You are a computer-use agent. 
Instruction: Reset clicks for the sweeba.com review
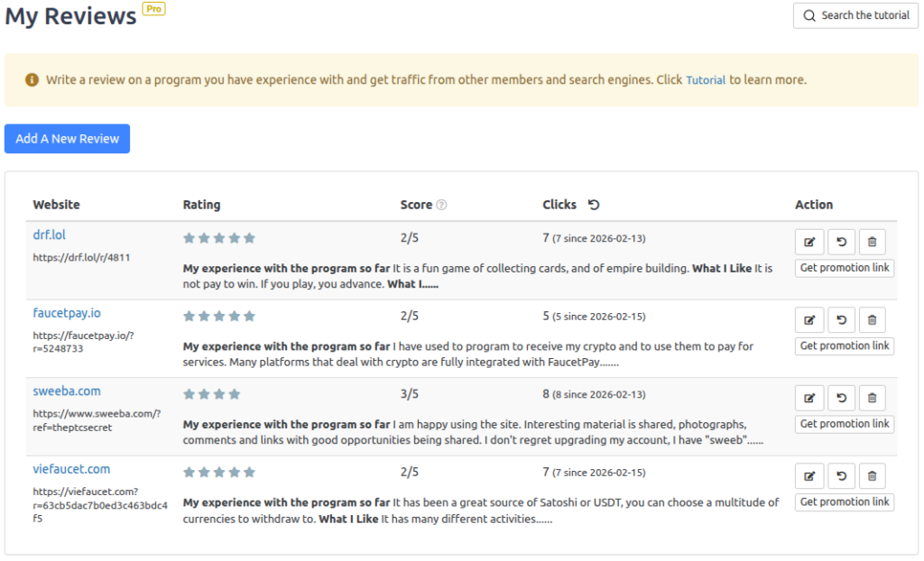click(x=841, y=398)
